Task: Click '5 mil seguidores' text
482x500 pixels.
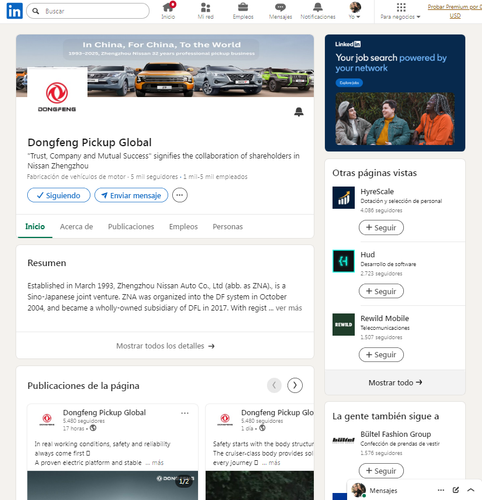Action: pos(154,177)
